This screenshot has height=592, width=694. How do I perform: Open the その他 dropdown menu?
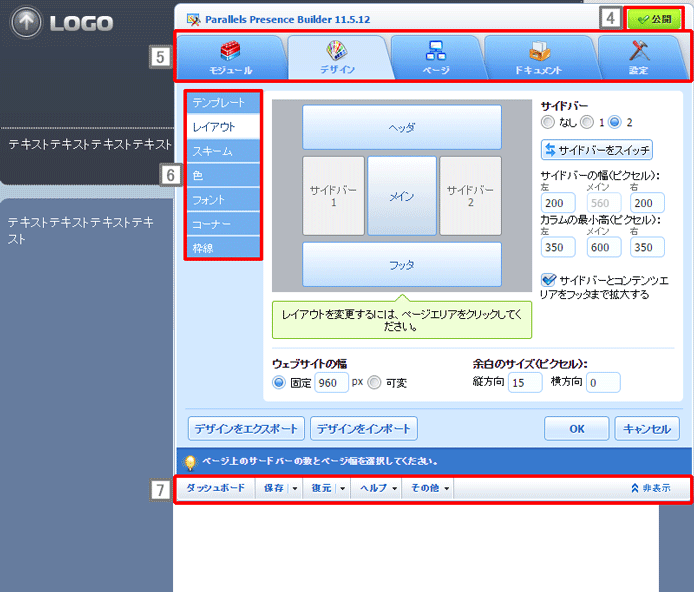click(430, 489)
